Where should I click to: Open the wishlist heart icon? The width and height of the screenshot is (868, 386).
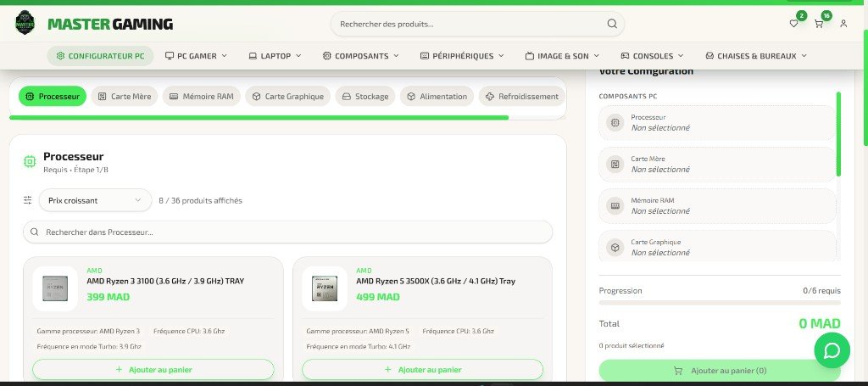pyautogui.click(x=793, y=24)
